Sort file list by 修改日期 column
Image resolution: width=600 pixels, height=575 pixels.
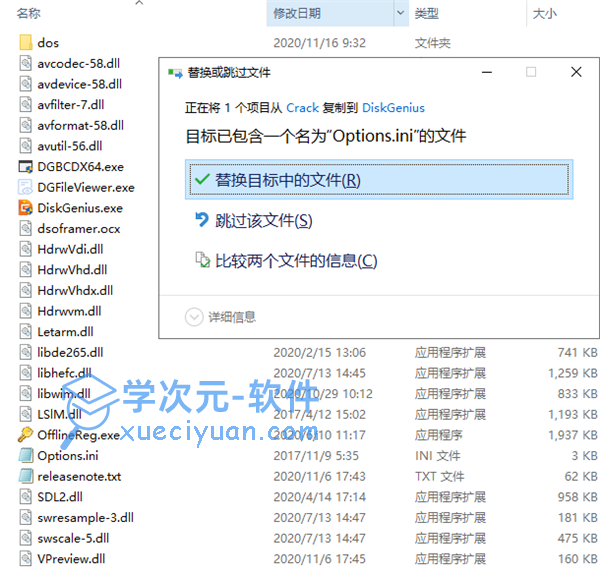point(297,14)
